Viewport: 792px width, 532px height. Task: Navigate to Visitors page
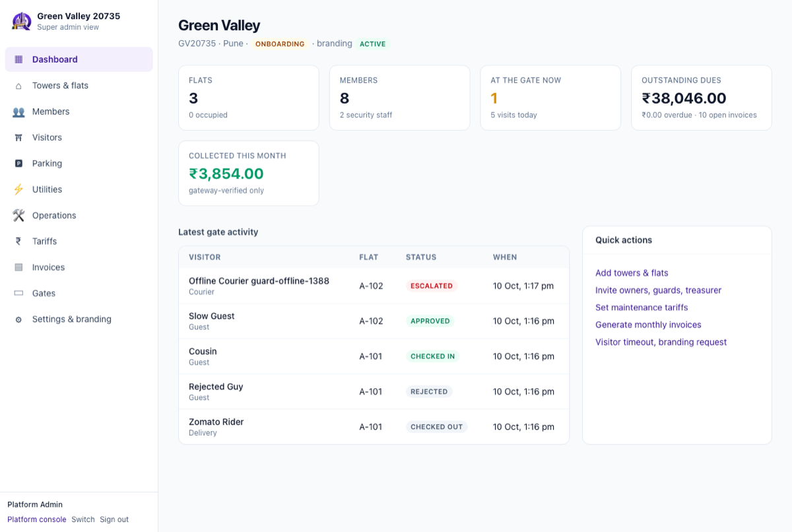click(x=79, y=137)
